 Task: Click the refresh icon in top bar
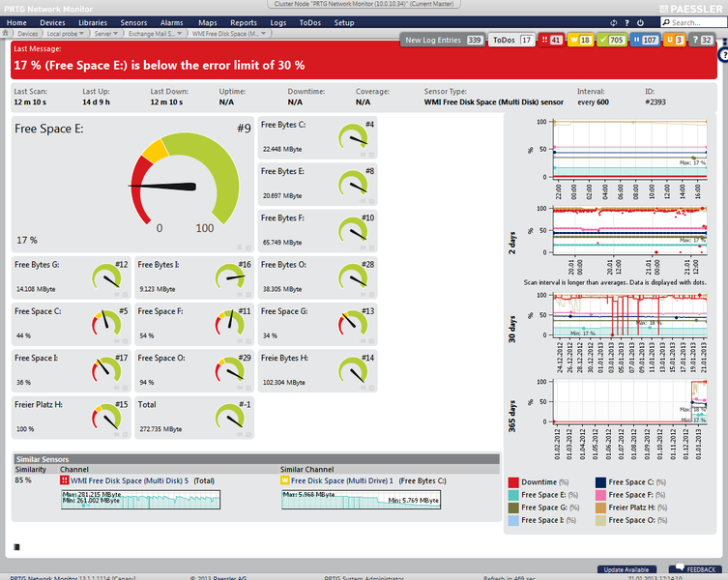[x=613, y=23]
